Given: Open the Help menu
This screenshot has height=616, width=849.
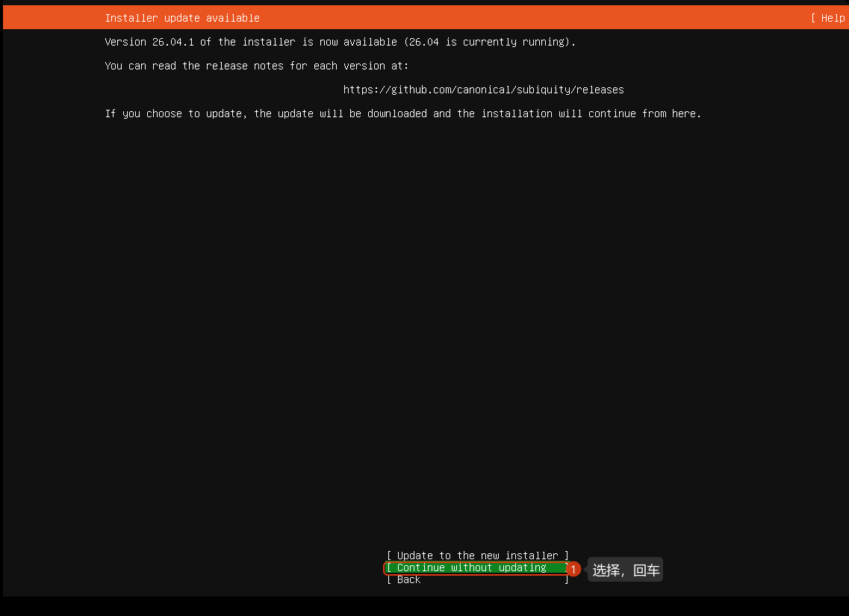Looking at the screenshot, I should click(829, 18).
